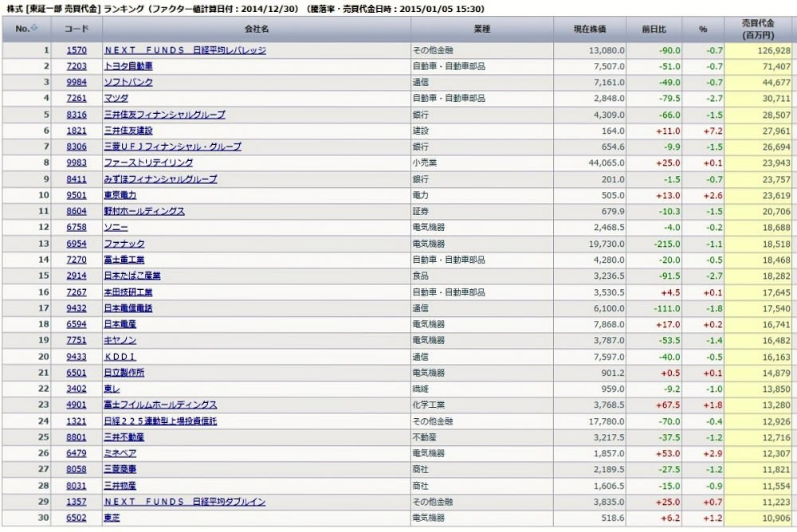
Task: Open ソフトバンク company link
Action: (128, 82)
